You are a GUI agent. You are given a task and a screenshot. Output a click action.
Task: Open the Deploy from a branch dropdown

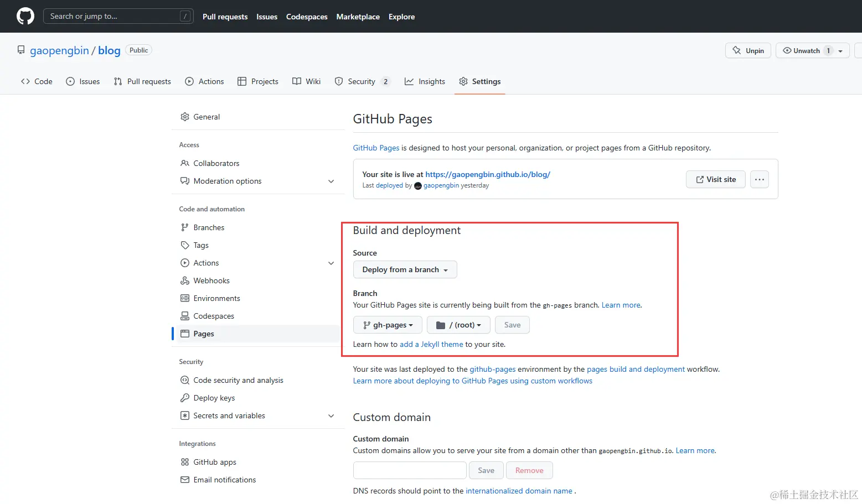pos(405,269)
